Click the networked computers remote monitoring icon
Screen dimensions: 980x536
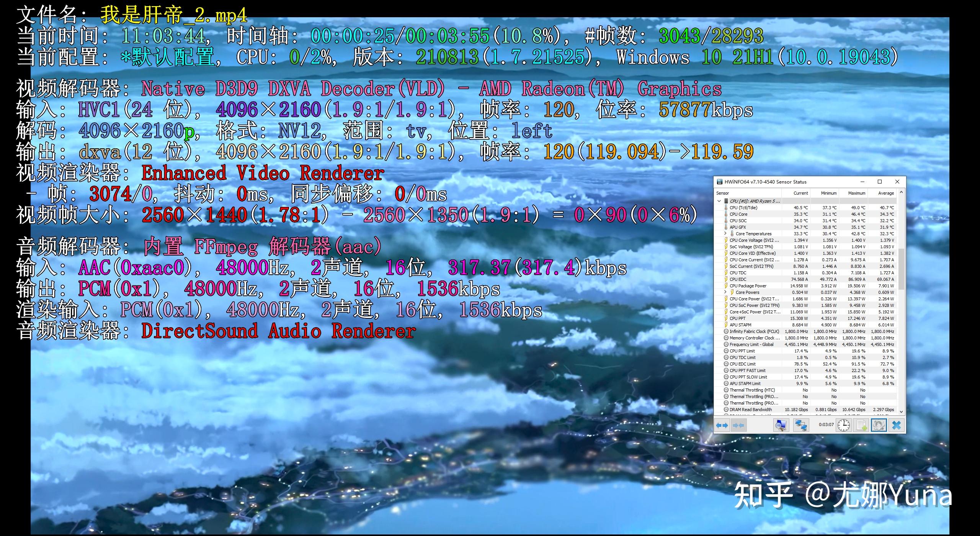click(x=801, y=425)
